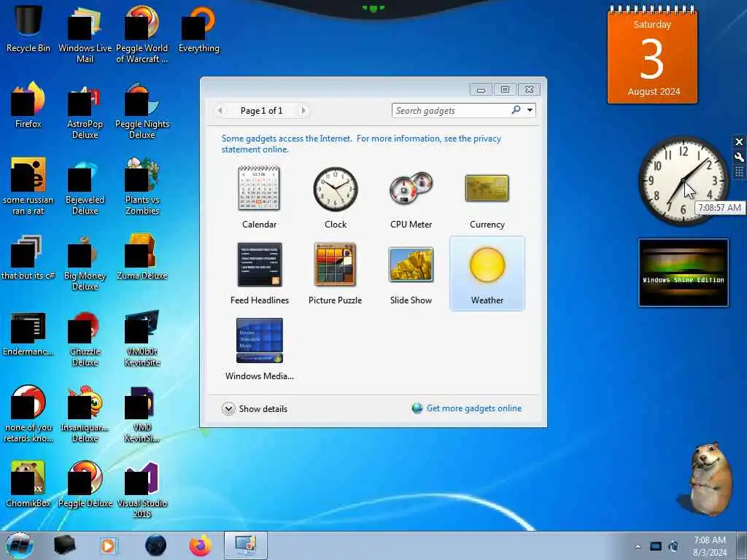Click the Zuma Deluxe desktop icon
The height and width of the screenshot is (560, 747).
click(142, 257)
